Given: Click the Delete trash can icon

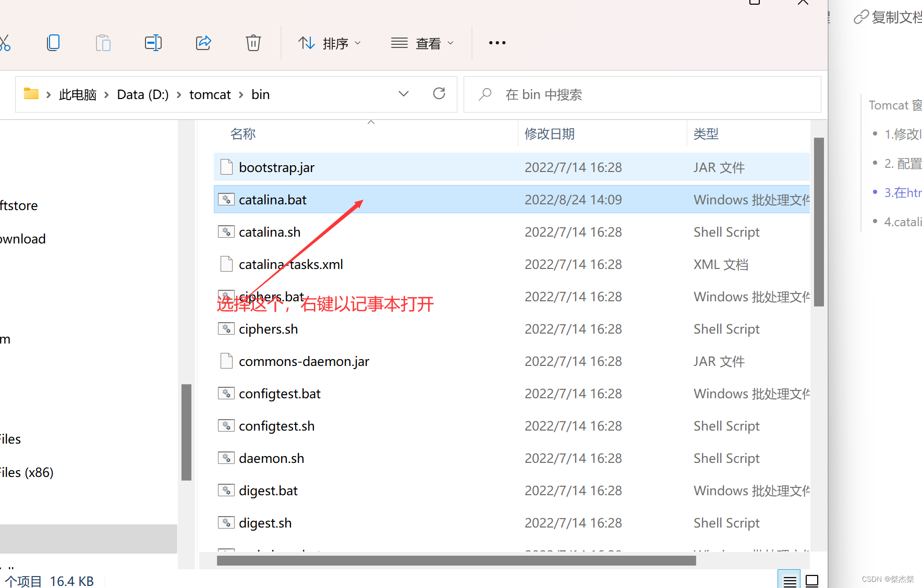Looking at the screenshot, I should pos(253,43).
